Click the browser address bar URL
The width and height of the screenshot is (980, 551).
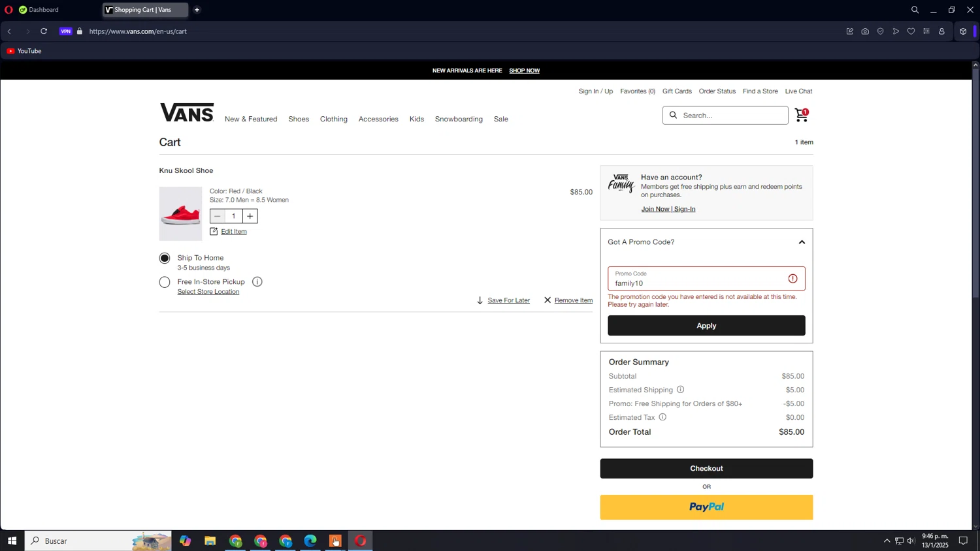[x=138, y=31]
